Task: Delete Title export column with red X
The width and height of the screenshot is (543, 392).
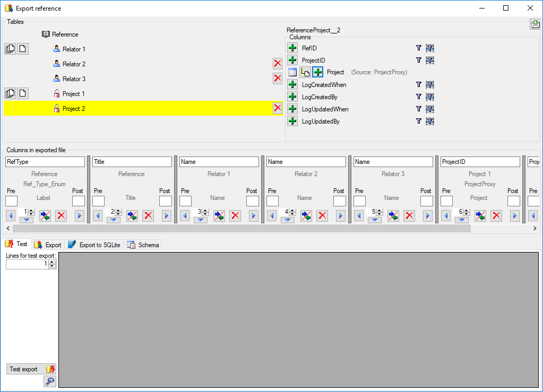Action: 148,216
